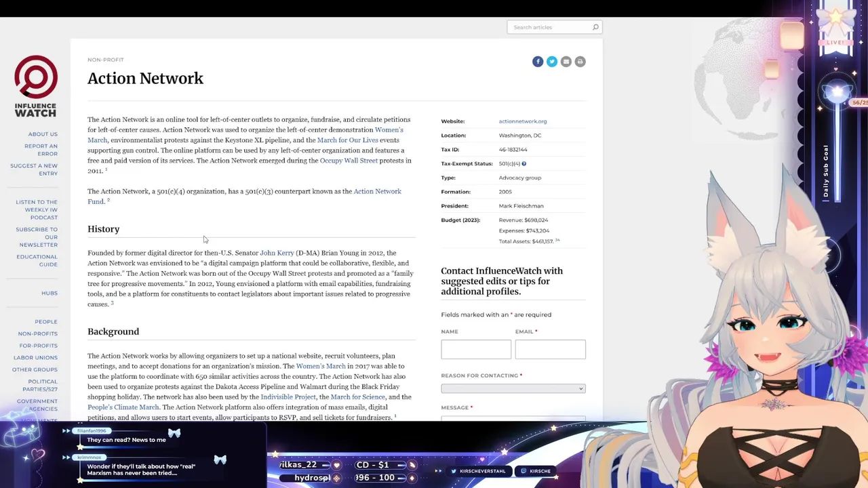Select Subscribe to our Newsletter
The image size is (868, 488).
click(x=37, y=237)
